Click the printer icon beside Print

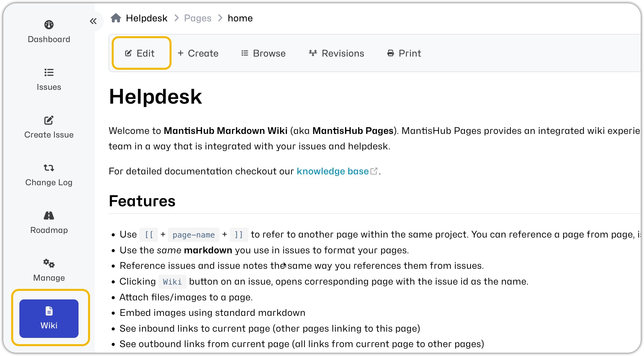pos(391,53)
